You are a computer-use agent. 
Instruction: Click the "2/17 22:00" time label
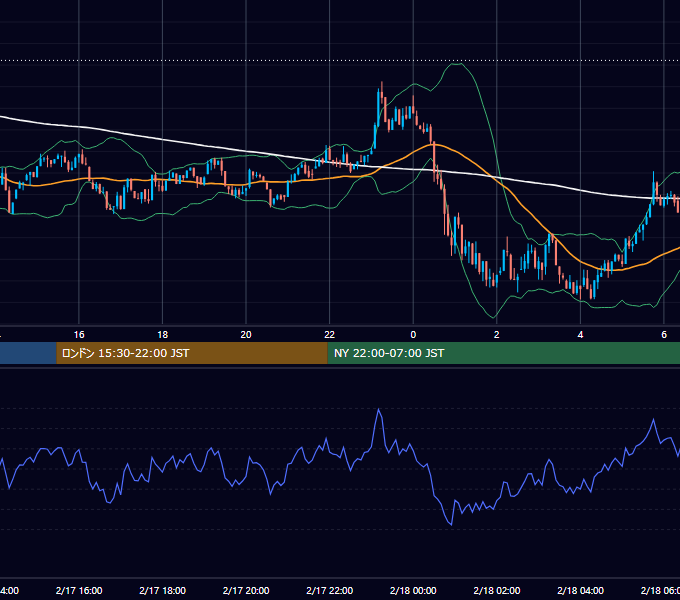coord(330,590)
